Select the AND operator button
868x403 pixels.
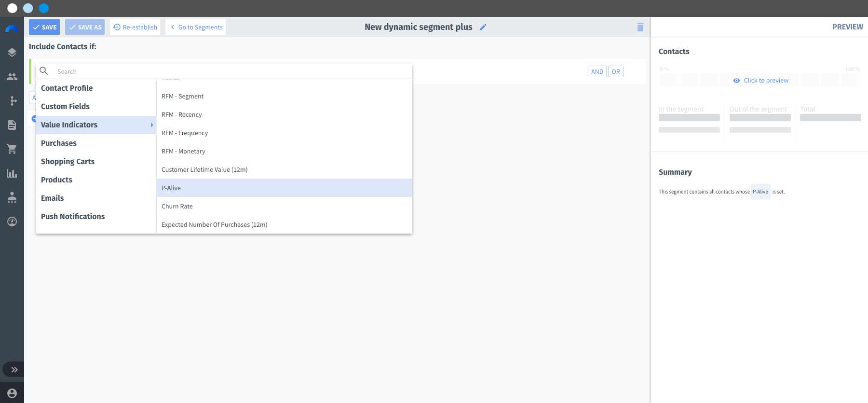tap(597, 71)
